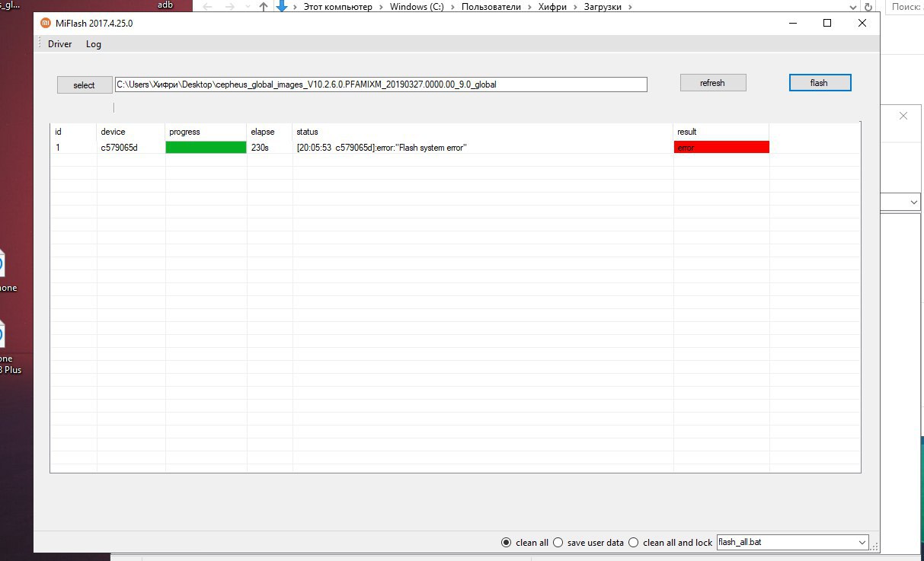Viewport: 924px width, 561px height.
Task: Click the X close icon in the background panel
Action: 903,116
